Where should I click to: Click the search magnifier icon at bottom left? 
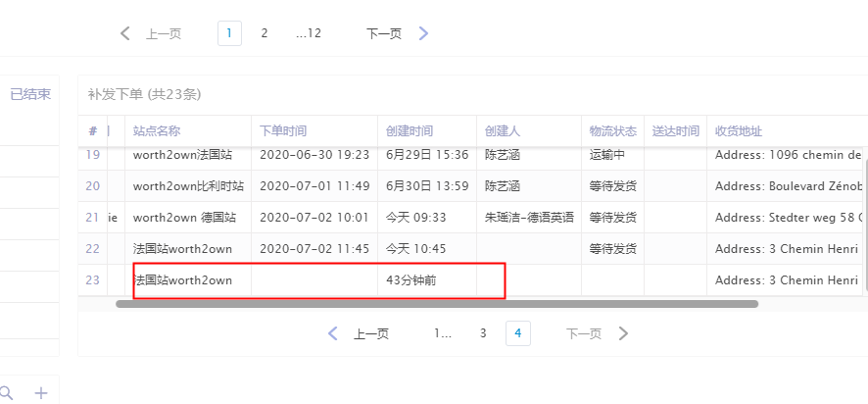coord(6,393)
